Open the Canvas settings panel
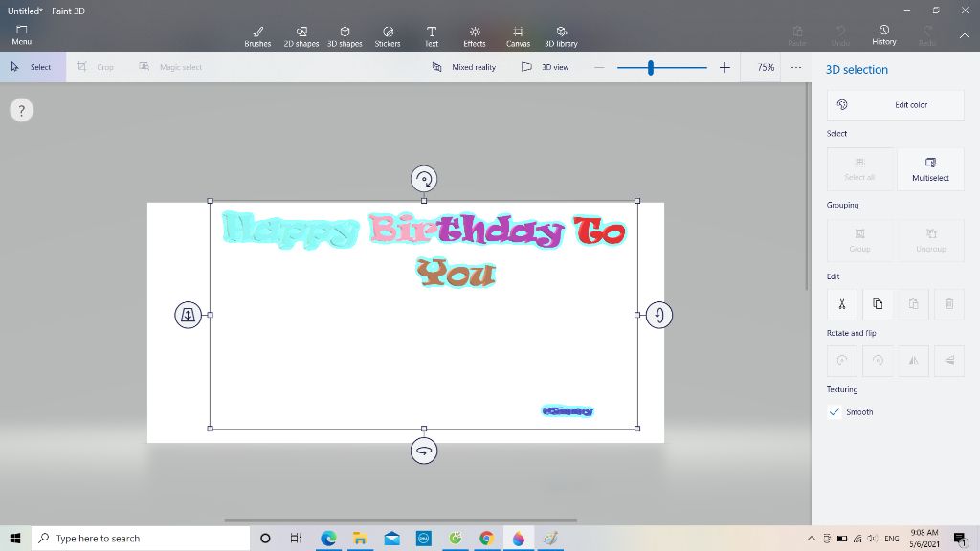The width and height of the screenshot is (980, 551). (518, 35)
